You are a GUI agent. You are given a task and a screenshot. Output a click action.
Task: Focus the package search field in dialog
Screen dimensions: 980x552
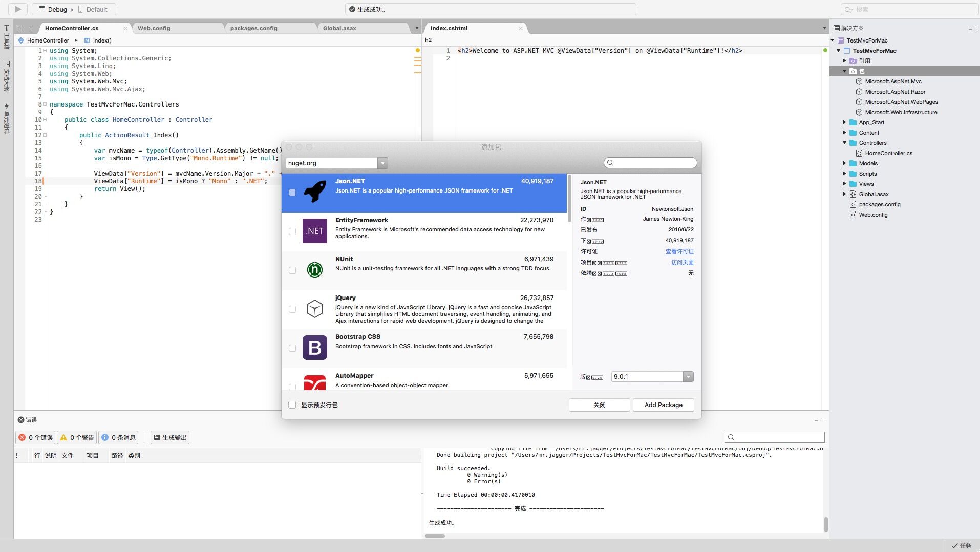coord(650,163)
